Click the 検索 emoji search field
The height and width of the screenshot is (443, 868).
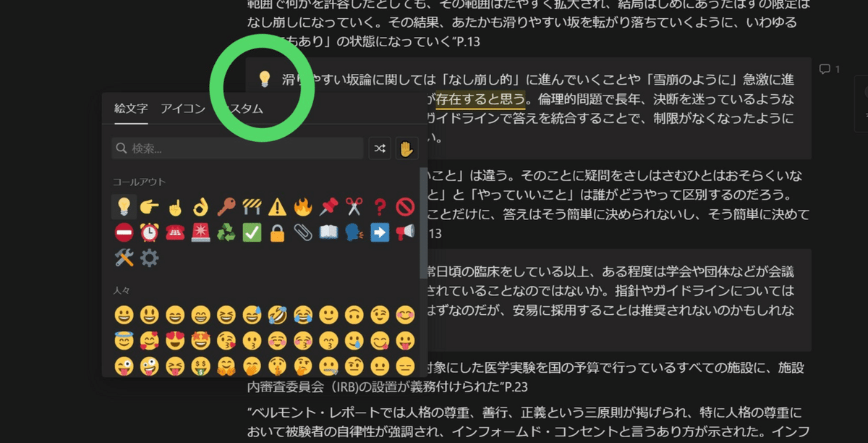pos(237,148)
